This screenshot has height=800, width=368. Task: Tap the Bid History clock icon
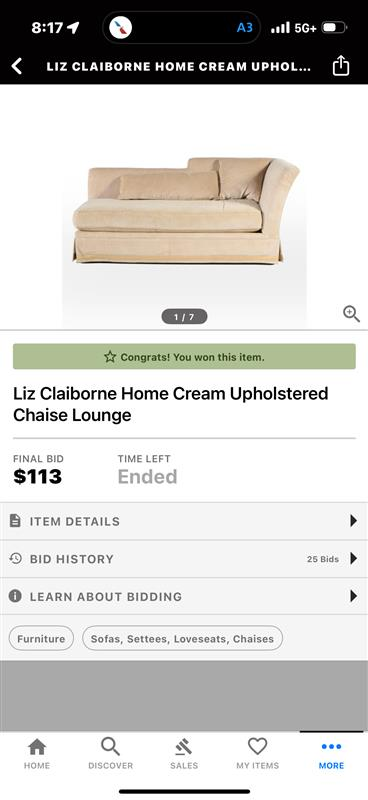15,559
